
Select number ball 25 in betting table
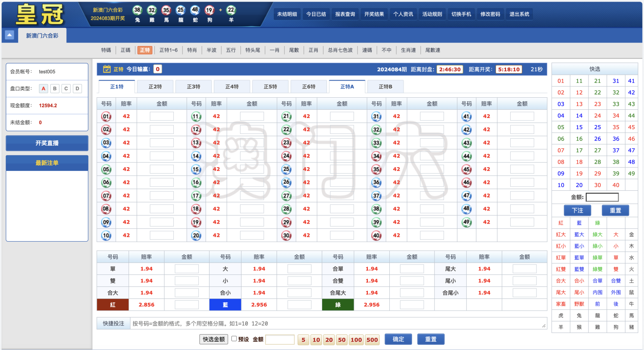[x=286, y=169]
